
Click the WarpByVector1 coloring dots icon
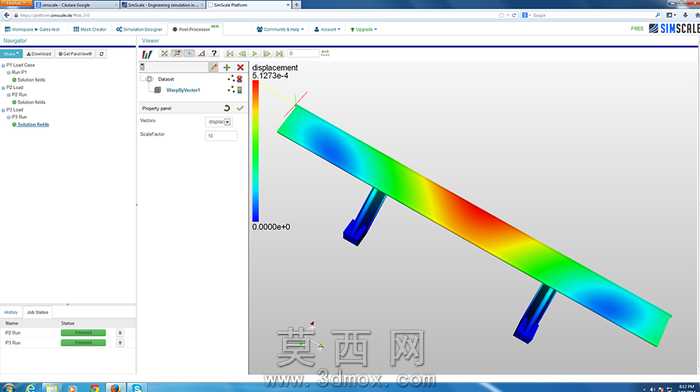coord(231,90)
